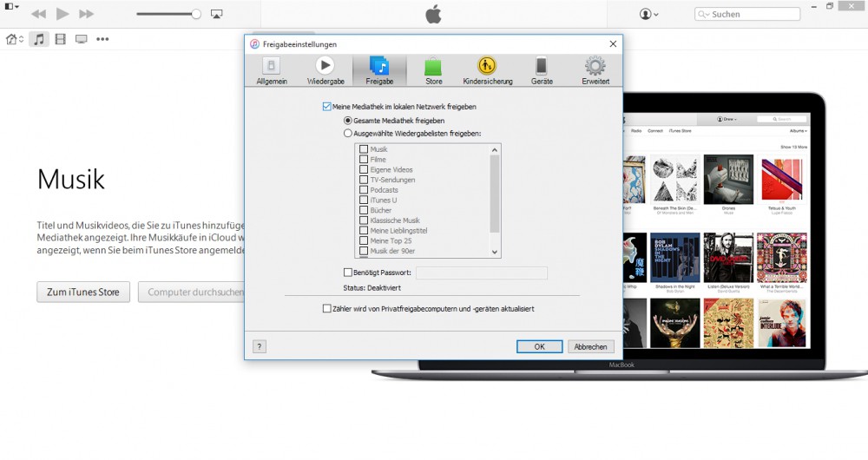868x460 pixels.
Task: Open the Store preferences tab
Action: click(x=433, y=70)
